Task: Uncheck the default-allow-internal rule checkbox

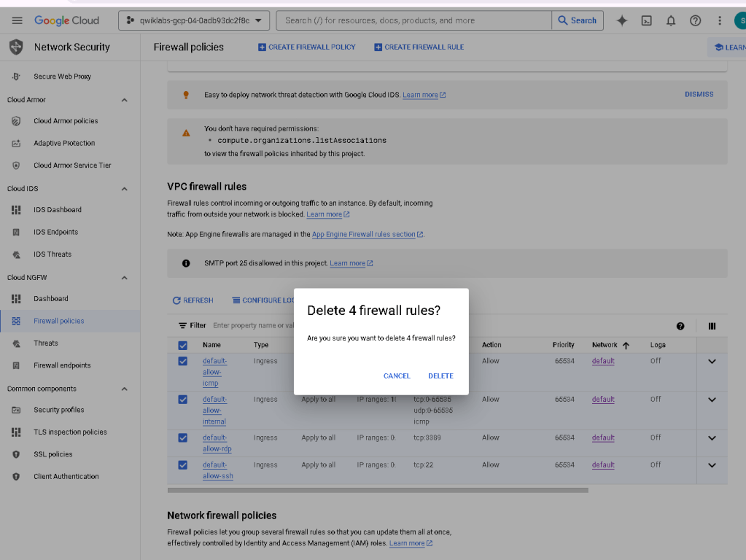Action: click(183, 400)
